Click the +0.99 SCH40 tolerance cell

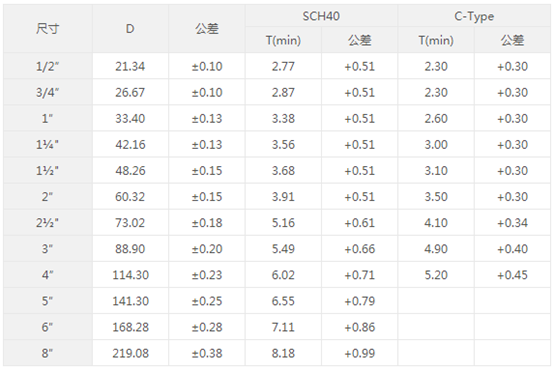pyautogui.click(x=360, y=353)
